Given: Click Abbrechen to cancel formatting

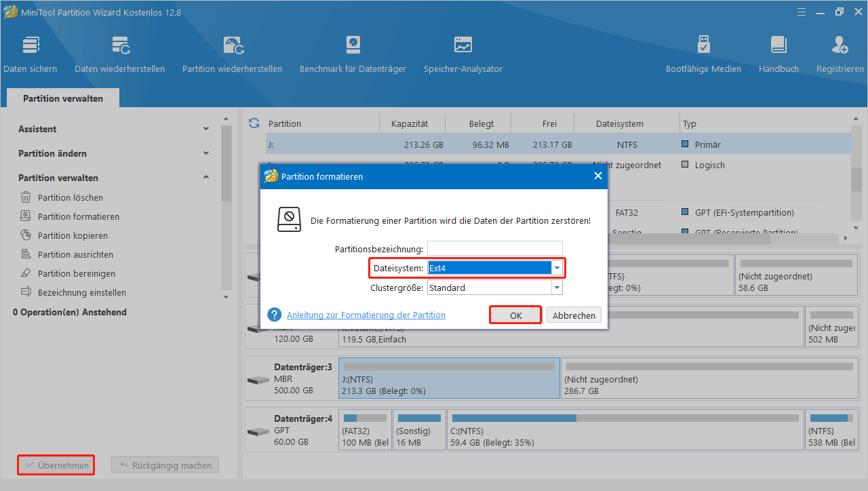Looking at the screenshot, I should (574, 315).
